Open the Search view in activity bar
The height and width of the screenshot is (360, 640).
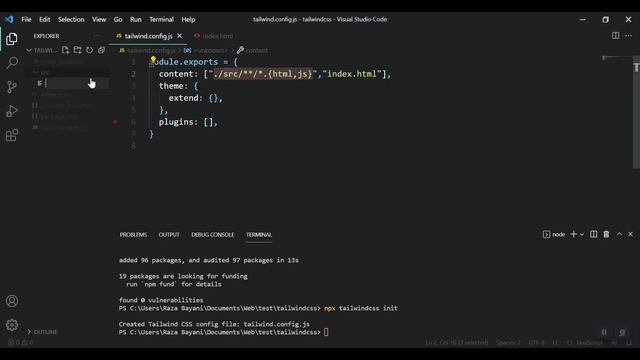pyautogui.click(x=12, y=62)
